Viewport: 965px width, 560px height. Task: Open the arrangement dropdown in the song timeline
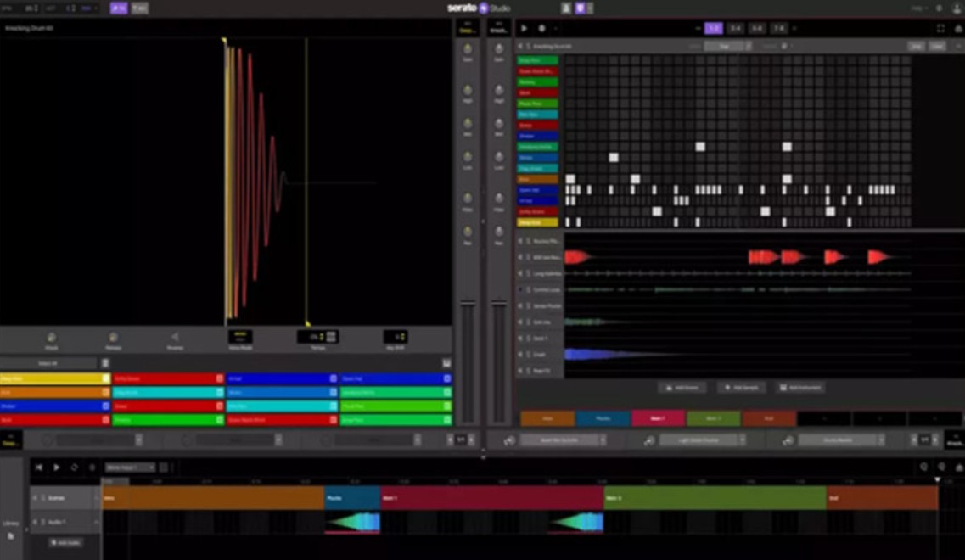click(x=130, y=467)
